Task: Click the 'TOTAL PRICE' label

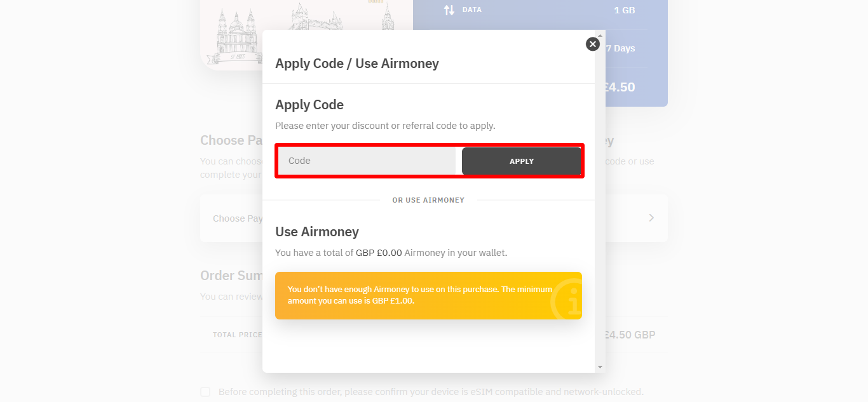Action: pos(238,335)
